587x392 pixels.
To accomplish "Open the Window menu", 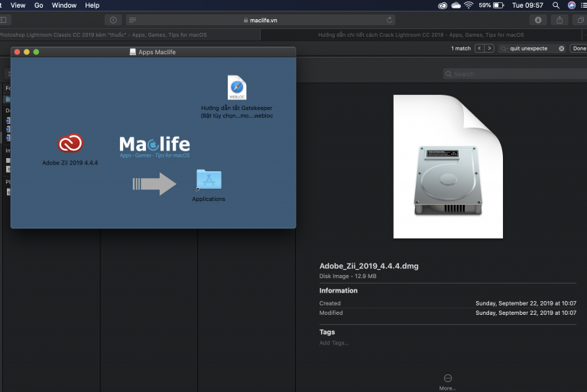I will click(64, 5).
